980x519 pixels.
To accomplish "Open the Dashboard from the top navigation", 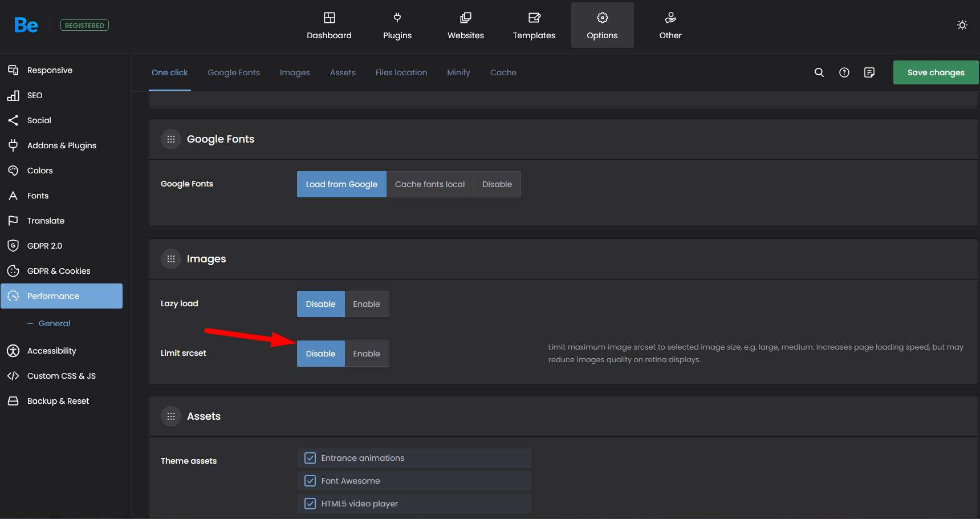I will [x=329, y=26].
